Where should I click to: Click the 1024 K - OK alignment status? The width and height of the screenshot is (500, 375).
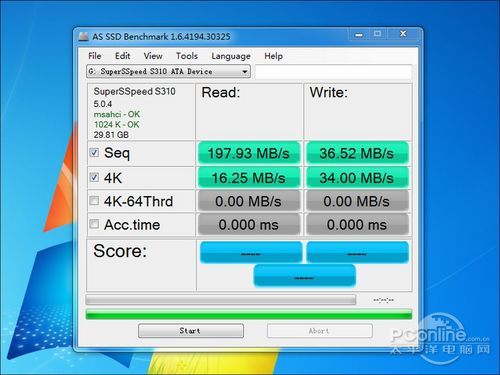click(x=117, y=125)
